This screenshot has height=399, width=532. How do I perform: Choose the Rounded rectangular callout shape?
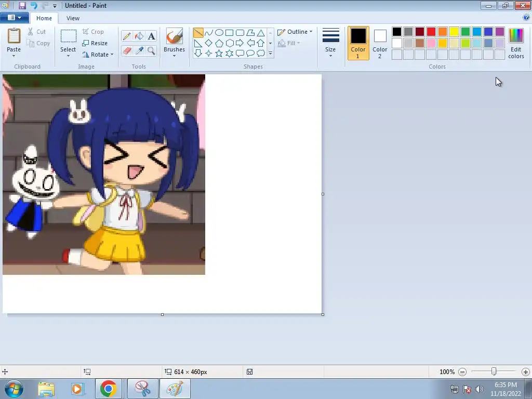tap(240, 54)
